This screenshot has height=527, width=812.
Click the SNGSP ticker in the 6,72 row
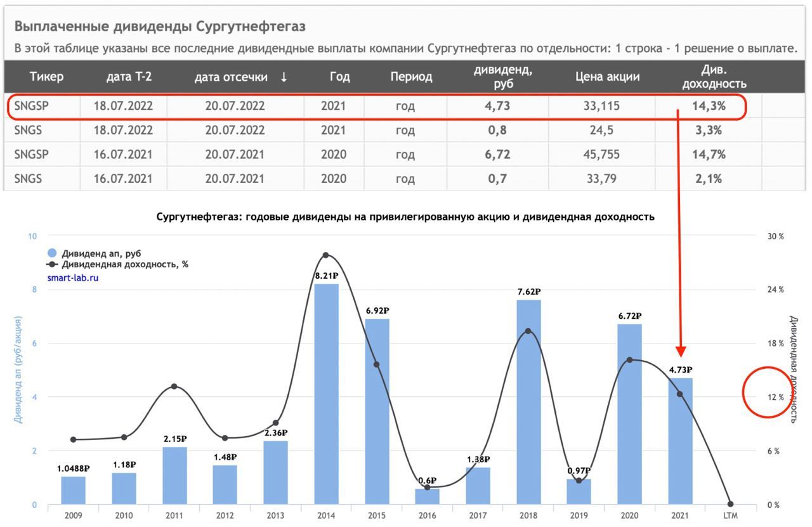pos(31,154)
